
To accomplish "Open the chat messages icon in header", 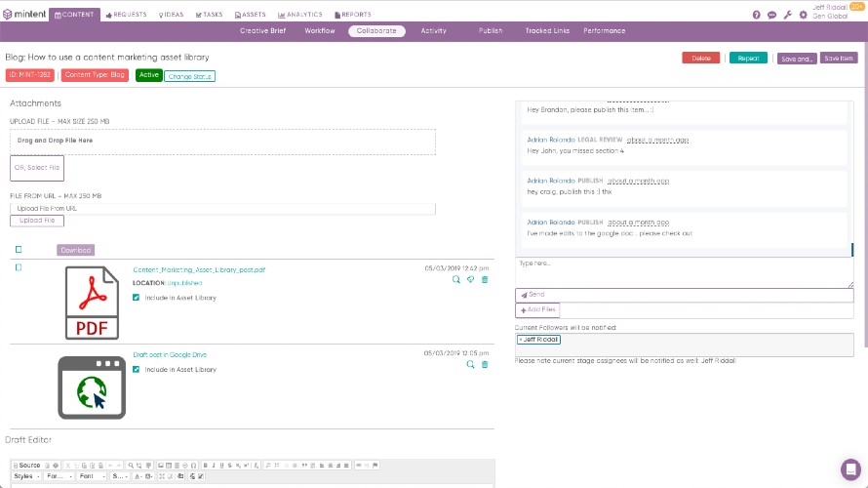I will [x=771, y=15].
